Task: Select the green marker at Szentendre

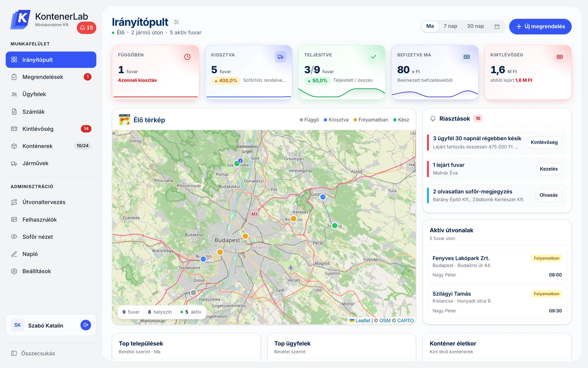Action: (x=237, y=163)
